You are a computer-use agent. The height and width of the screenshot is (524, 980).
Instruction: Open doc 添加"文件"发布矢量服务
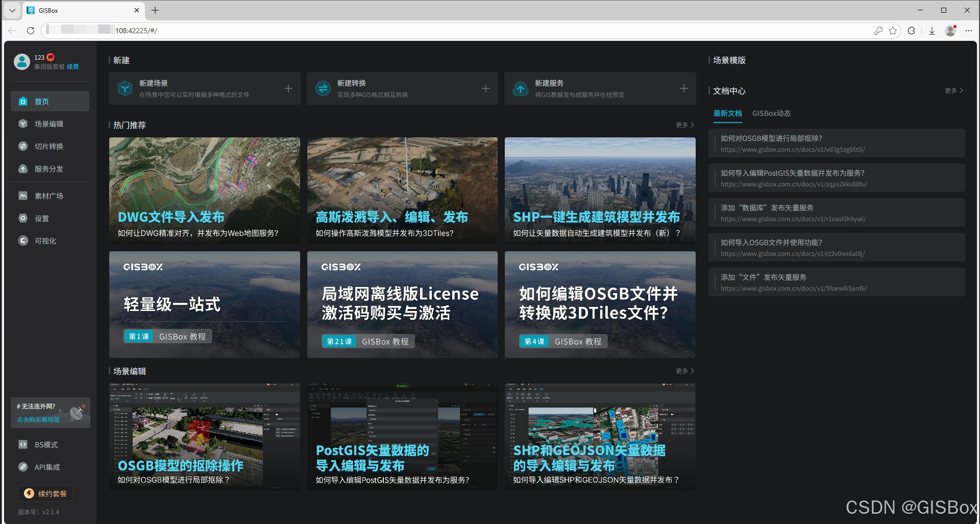(x=837, y=282)
